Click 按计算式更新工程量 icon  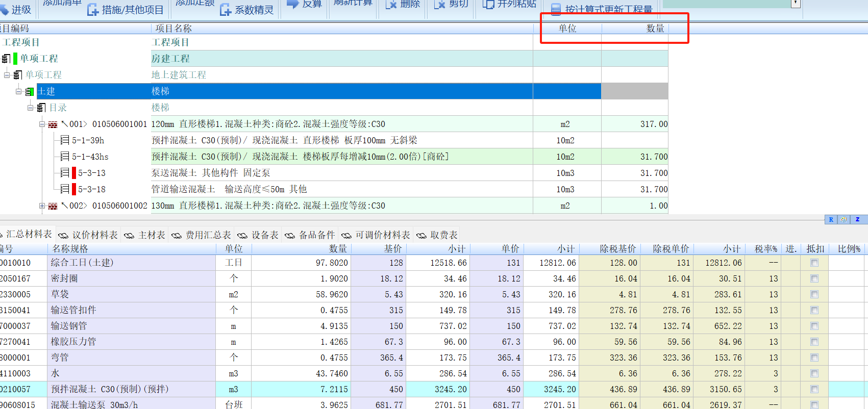coord(556,9)
